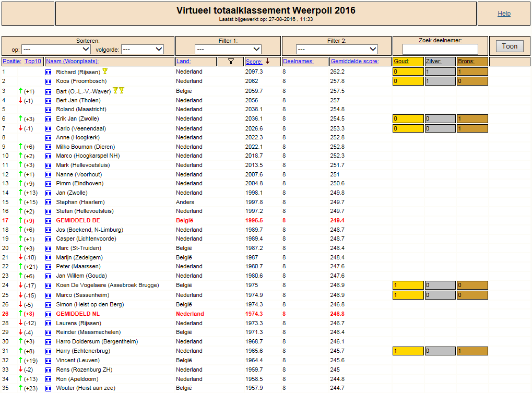Click the blue icon beside Koen De Vogelaere
The image size is (532, 393).
pos(48,285)
